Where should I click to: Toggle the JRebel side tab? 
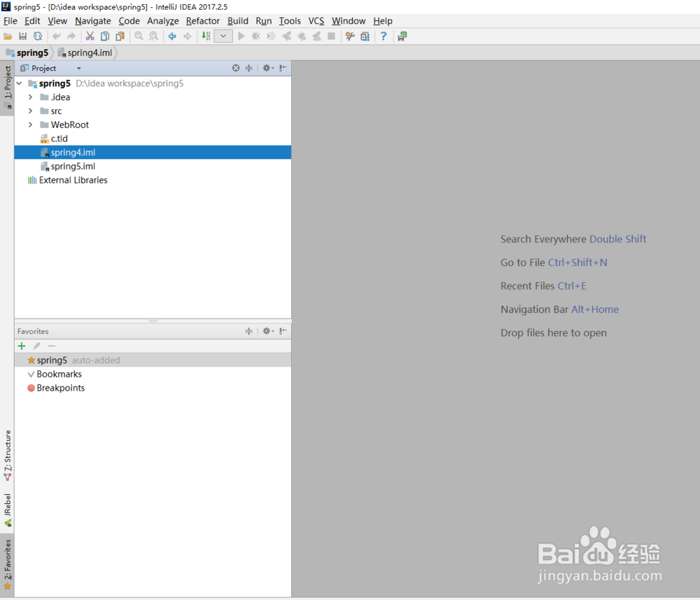coord(8,510)
